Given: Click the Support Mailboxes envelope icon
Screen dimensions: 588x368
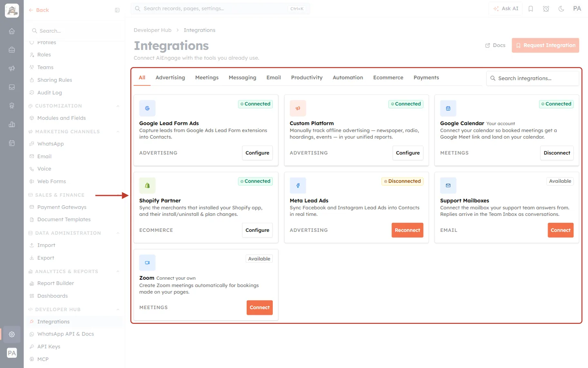Looking at the screenshot, I should [x=448, y=186].
